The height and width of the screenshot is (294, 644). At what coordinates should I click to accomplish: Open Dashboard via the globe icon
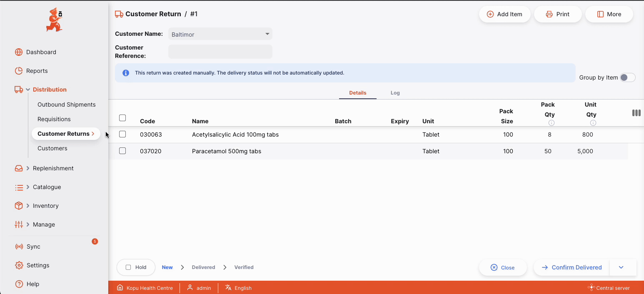[x=19, y=52]
